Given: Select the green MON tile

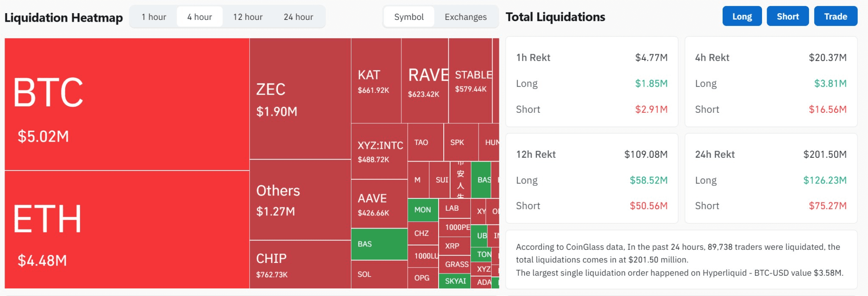Looking at the screenshot, I should (x=423, y=210).
